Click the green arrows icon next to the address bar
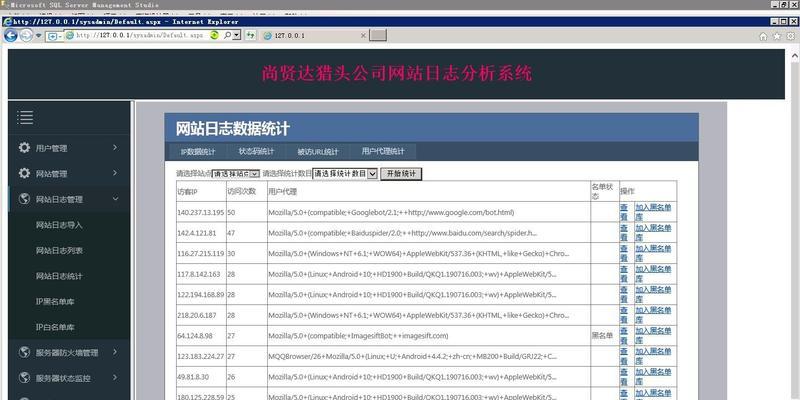Viewport: 800px width, 400px height. coord(250,35)
